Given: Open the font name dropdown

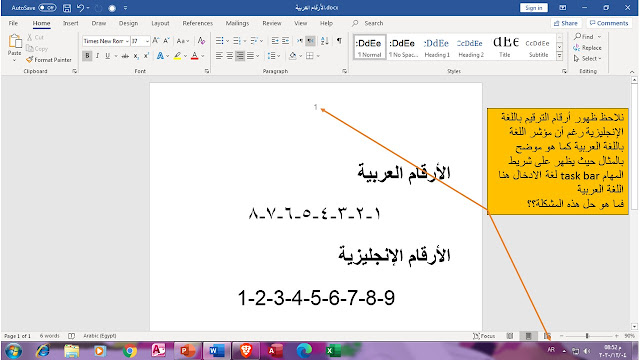Looking at the screenshot, I should click(x=127, y=41).
